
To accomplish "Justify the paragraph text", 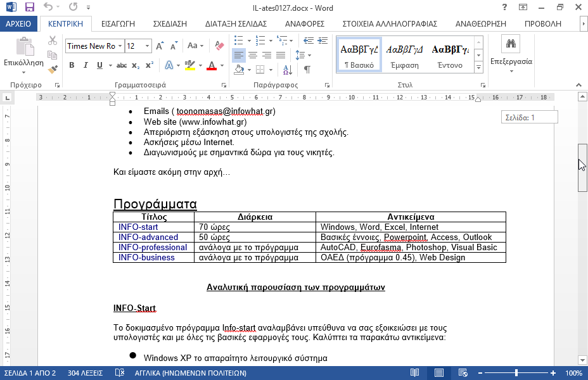I will (x=281, y=56).
